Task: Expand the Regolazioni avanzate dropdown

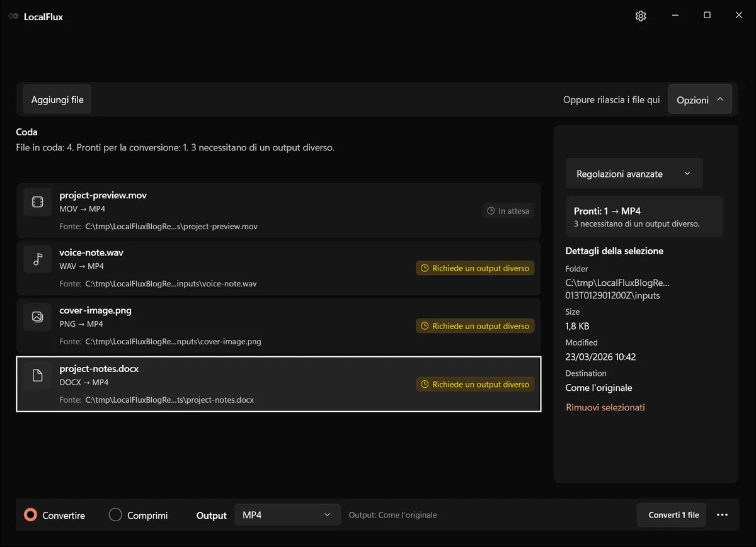Action: click(x=634, y=174)
